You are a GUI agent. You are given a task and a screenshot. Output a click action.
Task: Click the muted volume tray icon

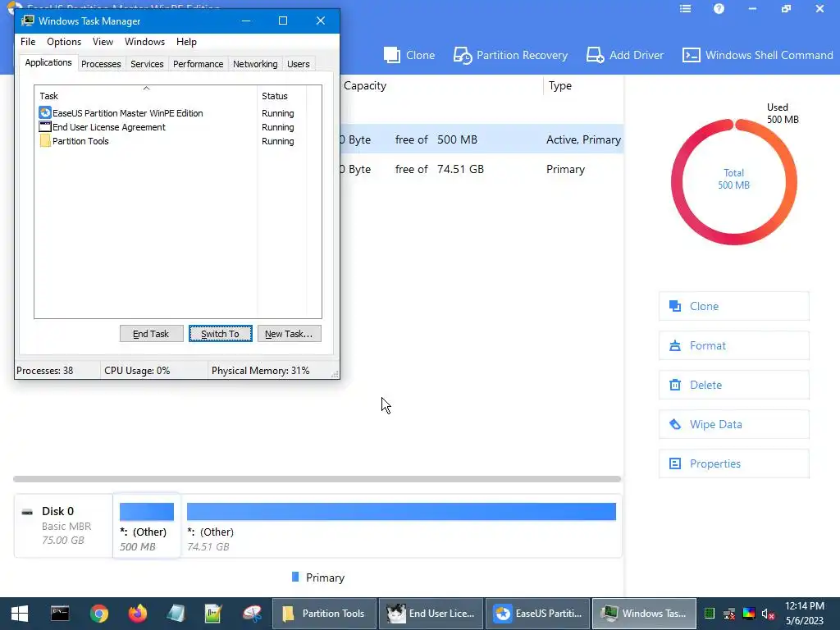click(768, 614)
